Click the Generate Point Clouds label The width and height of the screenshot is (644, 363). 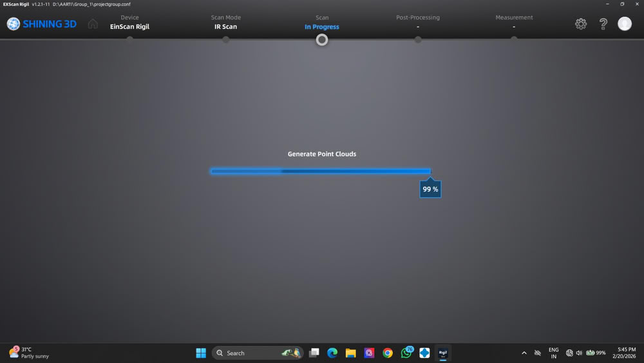tap(321, 153)
